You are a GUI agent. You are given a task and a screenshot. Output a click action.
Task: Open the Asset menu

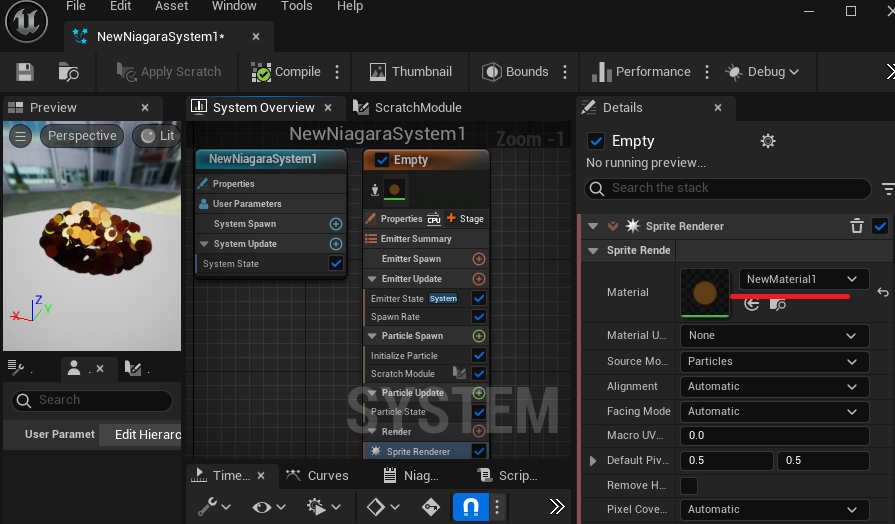[171, 6]
